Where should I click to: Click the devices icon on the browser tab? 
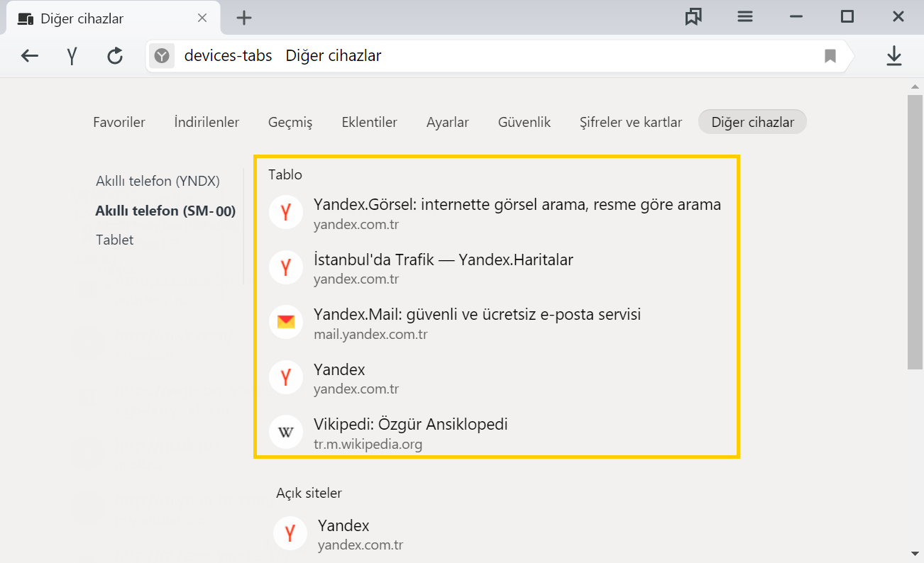point(26,19)
